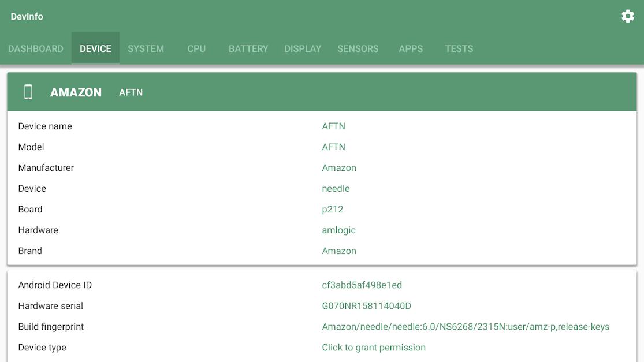Go to the CPU tab
This screenshot has height=362, width=644.
pos(196,49)
